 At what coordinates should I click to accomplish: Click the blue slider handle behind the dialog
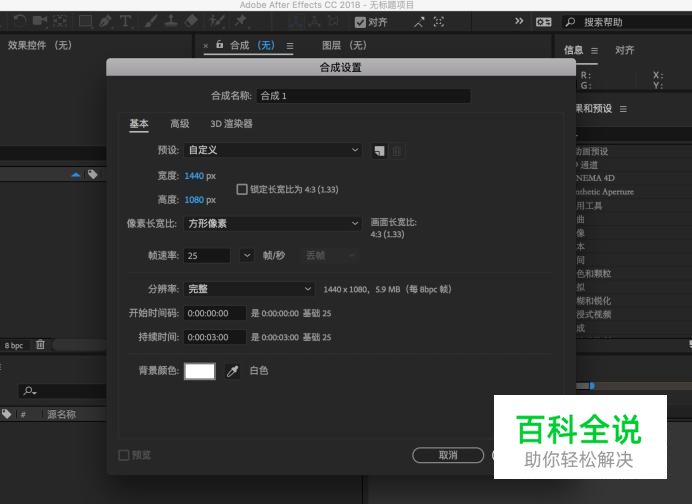(592, 386)
